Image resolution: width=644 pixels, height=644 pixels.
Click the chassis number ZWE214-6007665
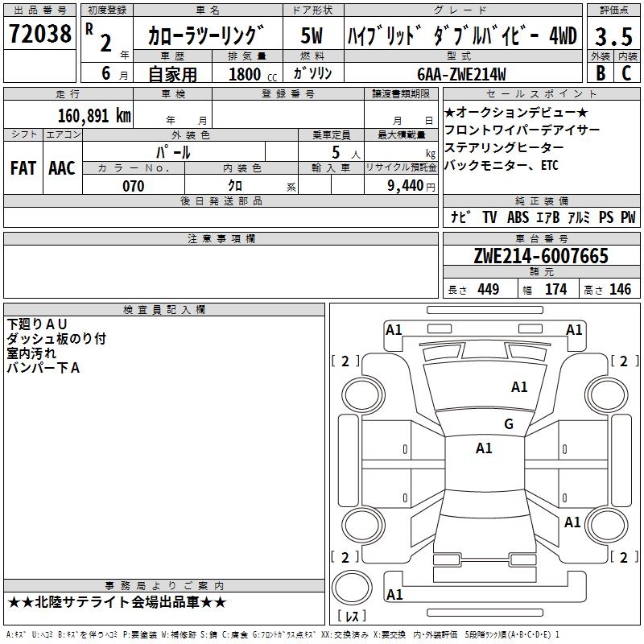click(x=541, y=256)
